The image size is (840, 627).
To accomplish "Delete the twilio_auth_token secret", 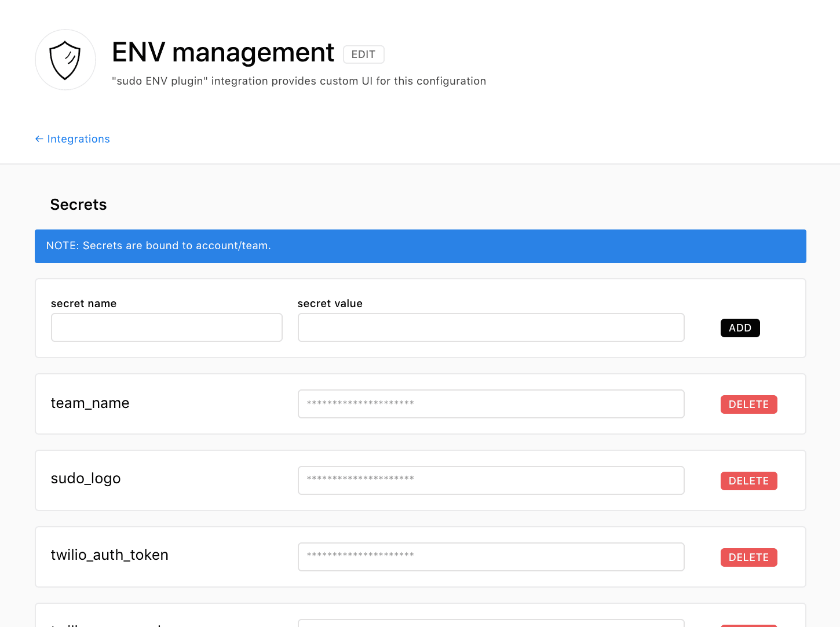I will pyautogui.click(x=748, y=557).
